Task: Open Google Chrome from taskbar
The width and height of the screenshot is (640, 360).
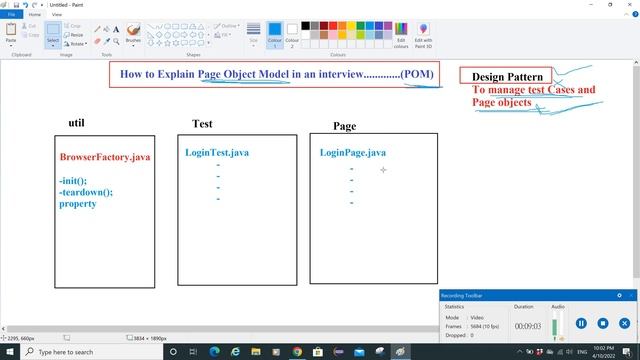Action: point(297,352)
